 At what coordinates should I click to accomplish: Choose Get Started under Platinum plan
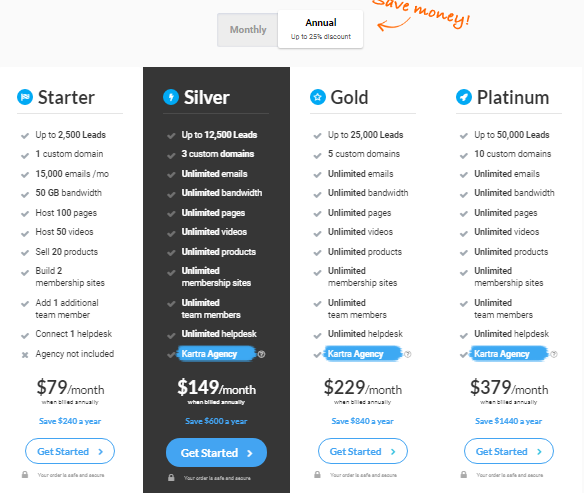pos(509,451)
